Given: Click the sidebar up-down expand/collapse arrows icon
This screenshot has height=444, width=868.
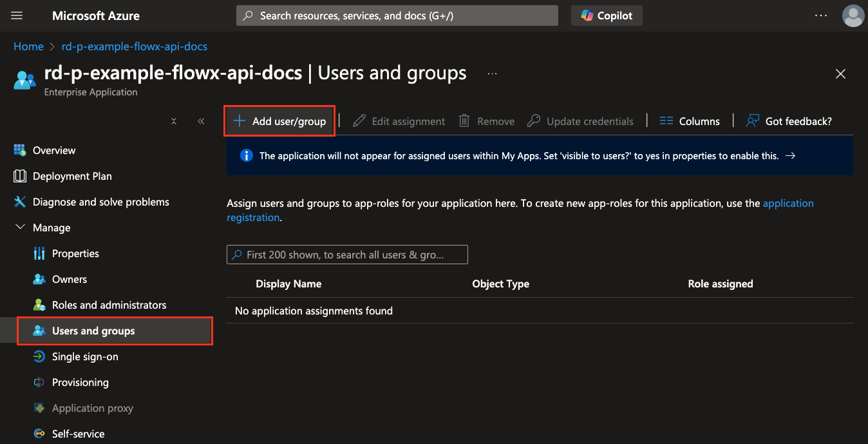Looking at the screenshot, I should pyautogui.click(x=174, y=121).
